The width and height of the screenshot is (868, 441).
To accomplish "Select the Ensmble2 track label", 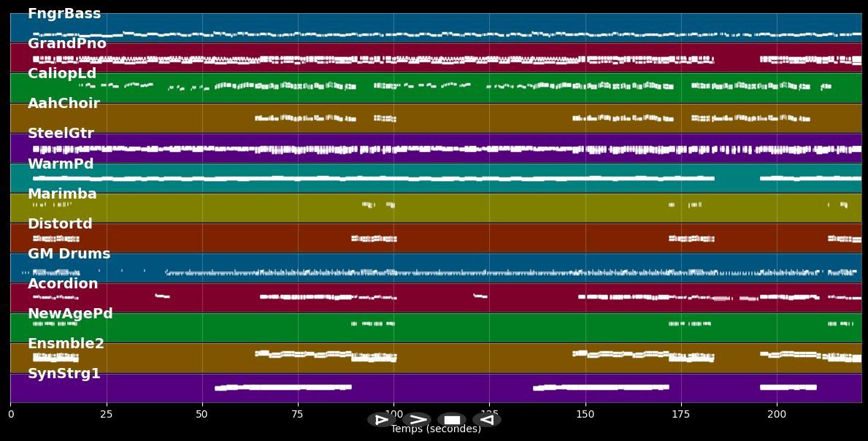I will coord(66,344).
